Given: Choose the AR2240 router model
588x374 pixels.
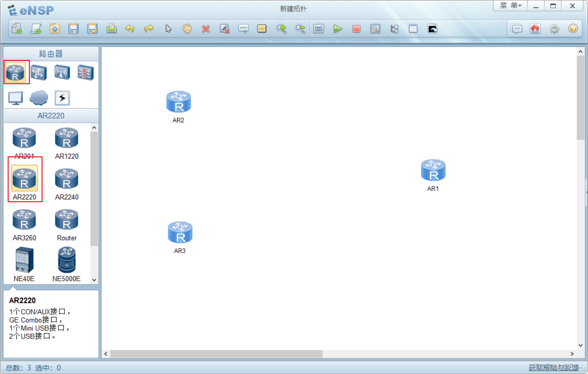Looking at the screenshot, I should pos(67,184).
